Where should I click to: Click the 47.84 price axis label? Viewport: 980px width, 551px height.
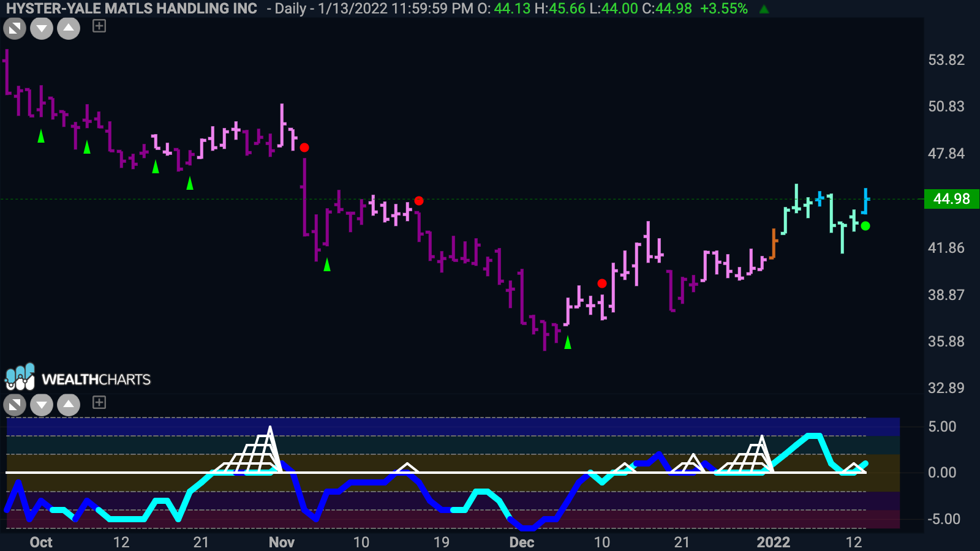pyautogui.click(x=946, y=154)
